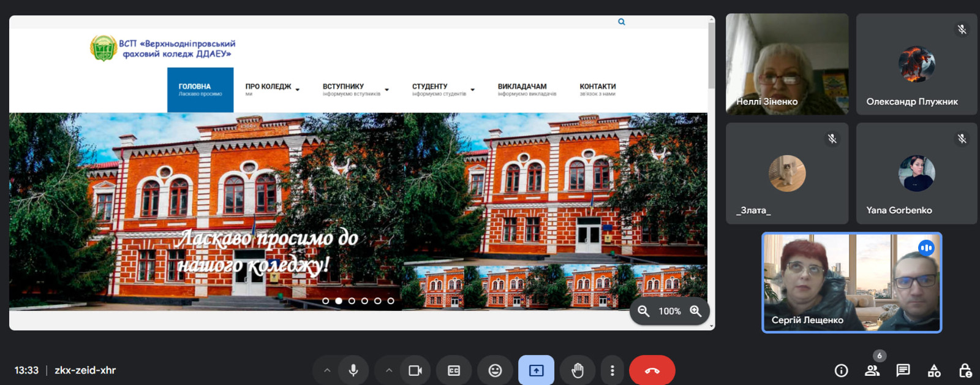Turn off the camera
This screenshot has width=980, height=385.
[x=415, y=370]
